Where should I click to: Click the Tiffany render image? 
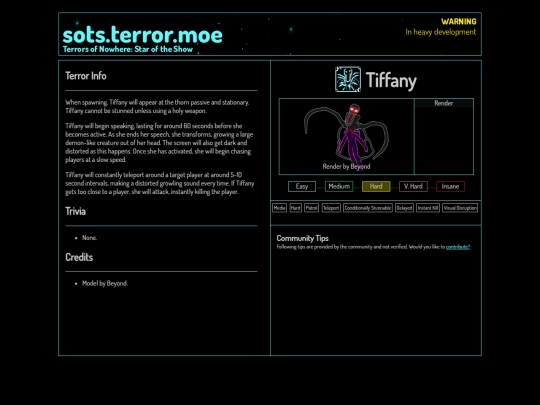346,136
